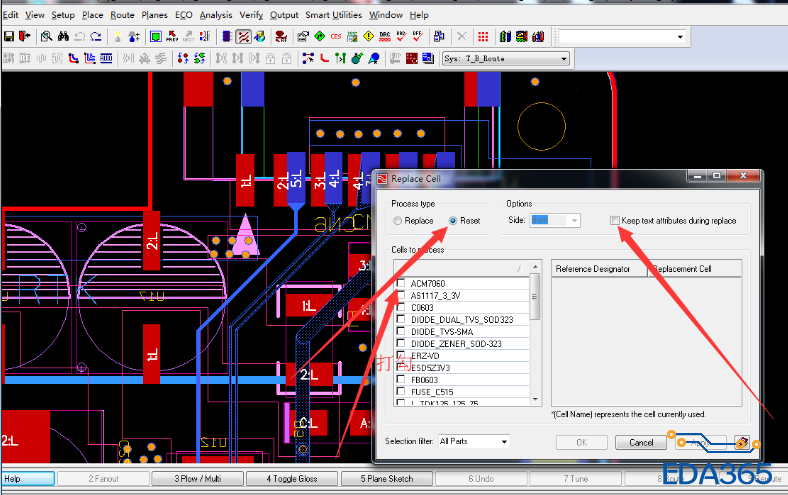
Task: Tick the C0603 cell checkbox
Action: click(x=401, y=307)
